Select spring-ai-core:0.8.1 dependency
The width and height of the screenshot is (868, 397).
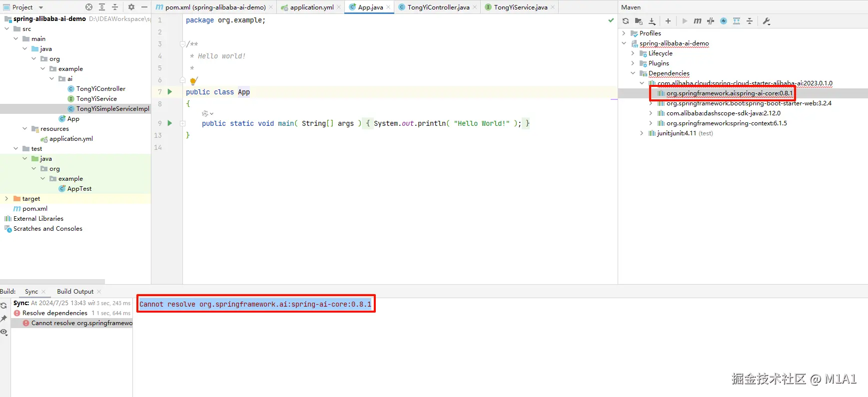729,93
